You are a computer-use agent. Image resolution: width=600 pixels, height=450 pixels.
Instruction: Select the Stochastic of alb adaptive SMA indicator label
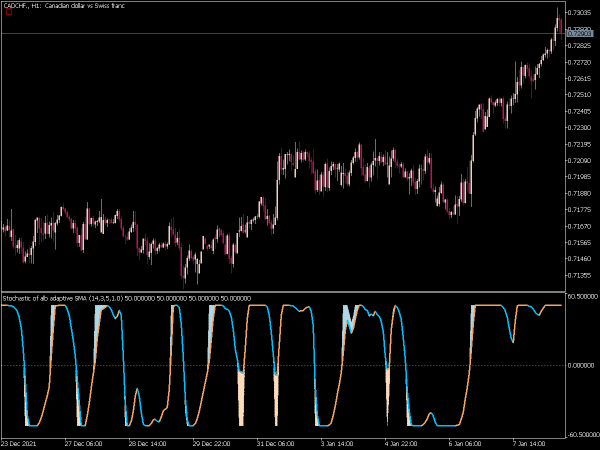(127, 298)
